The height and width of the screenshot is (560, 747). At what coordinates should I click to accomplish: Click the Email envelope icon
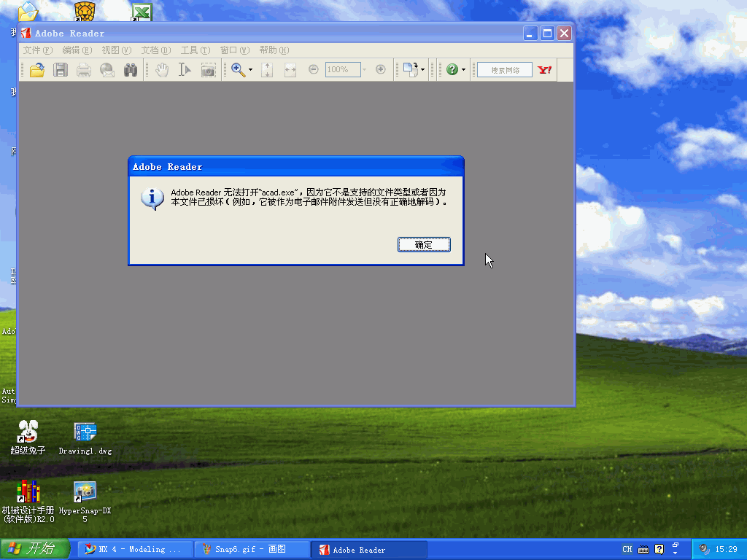coord(107,70)
